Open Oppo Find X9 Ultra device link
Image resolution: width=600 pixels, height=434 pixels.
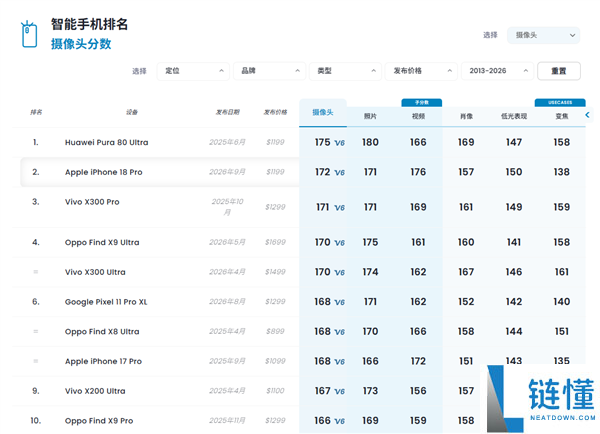coord(102,243)
